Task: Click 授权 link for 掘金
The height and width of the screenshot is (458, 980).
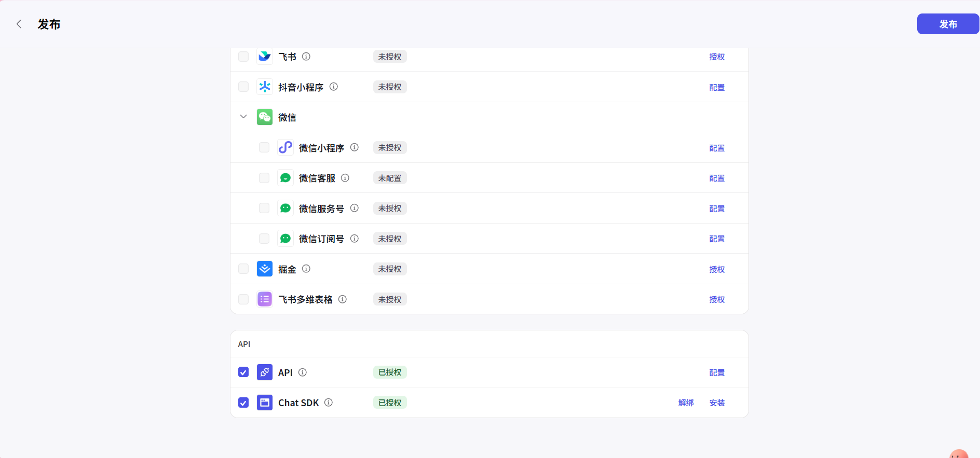Action: [x=717, y=269]
